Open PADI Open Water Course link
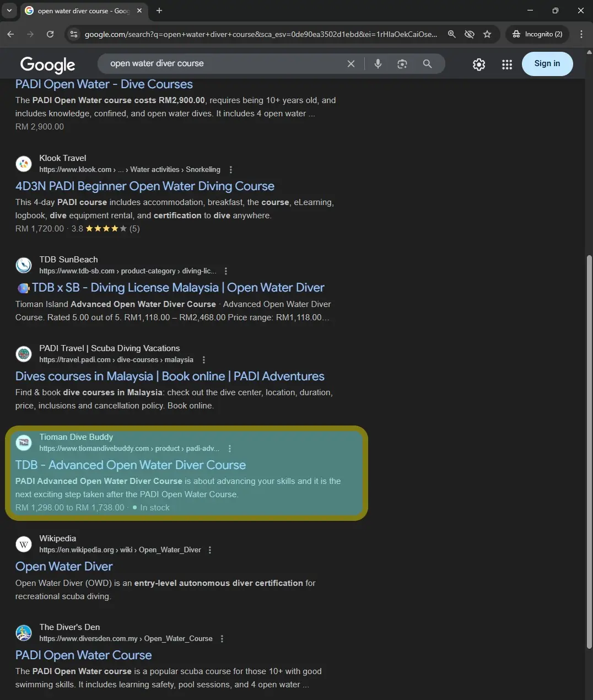593x700 pixels. click(84, 655)
